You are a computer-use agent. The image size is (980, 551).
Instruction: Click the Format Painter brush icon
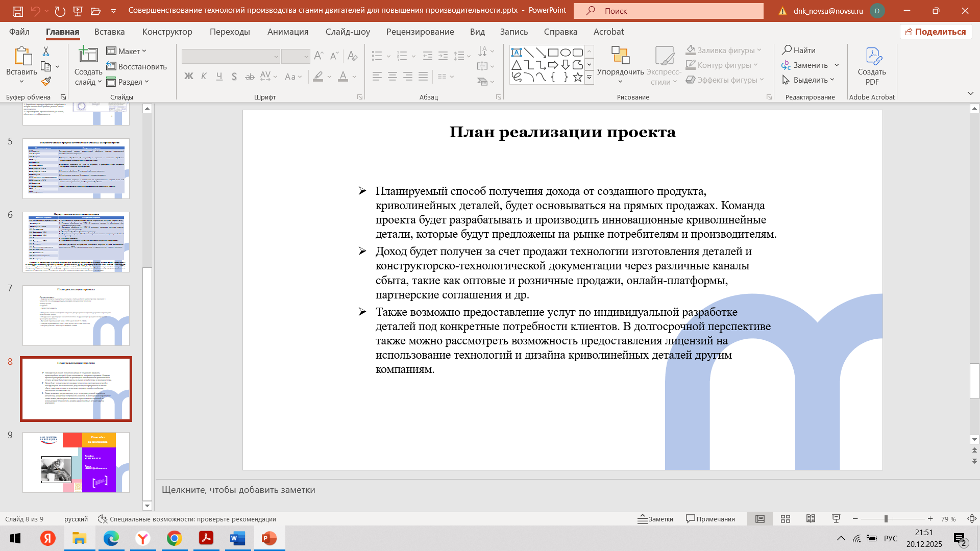46,81
